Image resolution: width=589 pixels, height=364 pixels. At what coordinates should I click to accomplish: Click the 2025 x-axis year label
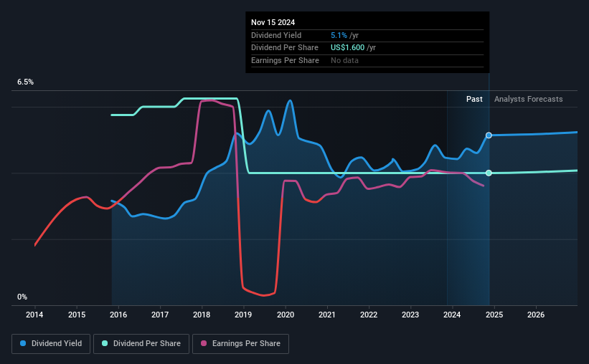pyautogui.click(x=494, y=315)
